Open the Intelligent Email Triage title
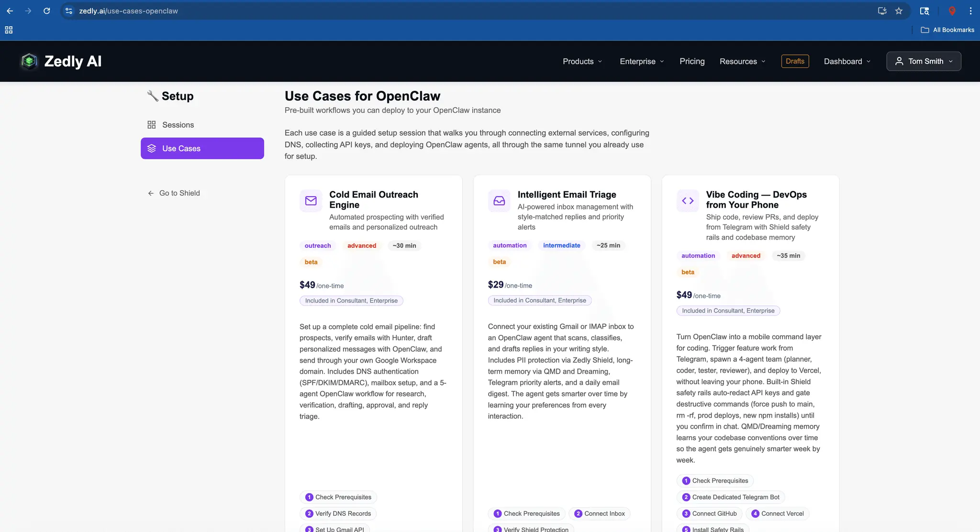Image resolution: width=980 pixels, height=532 pixels. click(x=567, y=195)
